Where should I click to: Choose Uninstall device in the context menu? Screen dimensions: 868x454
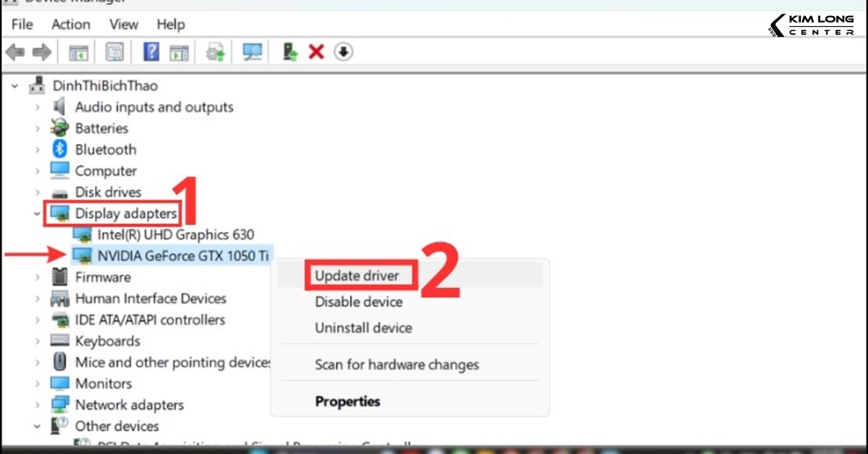[x=363, y=327]
